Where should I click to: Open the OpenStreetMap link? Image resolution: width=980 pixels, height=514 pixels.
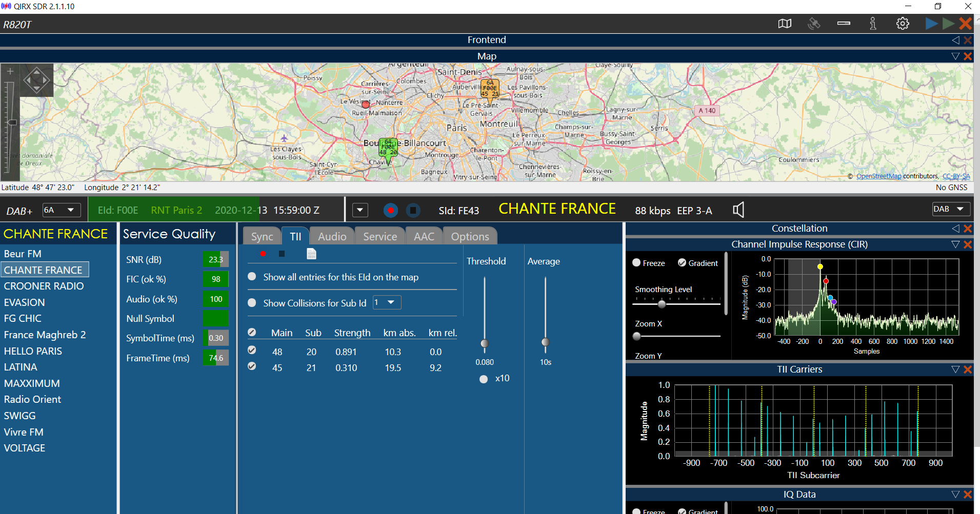(x=878, y=176)
